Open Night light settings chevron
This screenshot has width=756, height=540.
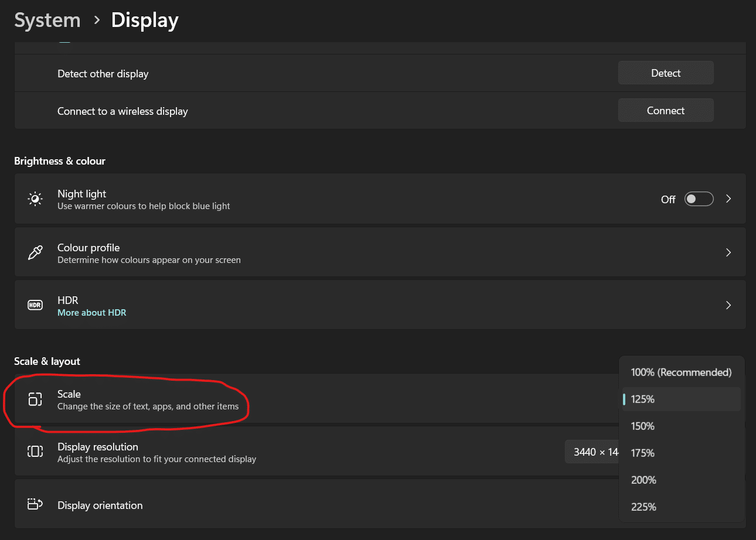pos(728,199)
